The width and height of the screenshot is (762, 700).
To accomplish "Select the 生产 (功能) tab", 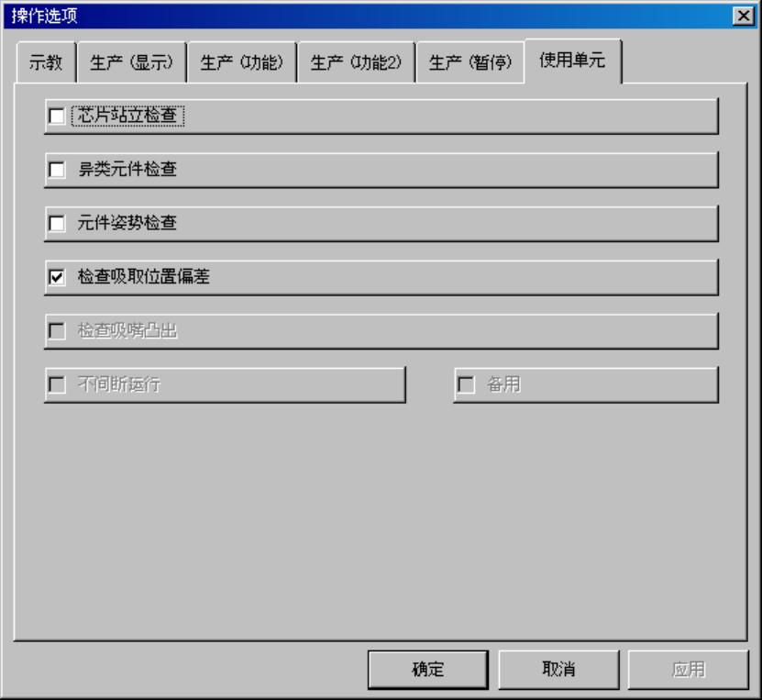I will 241,62.
